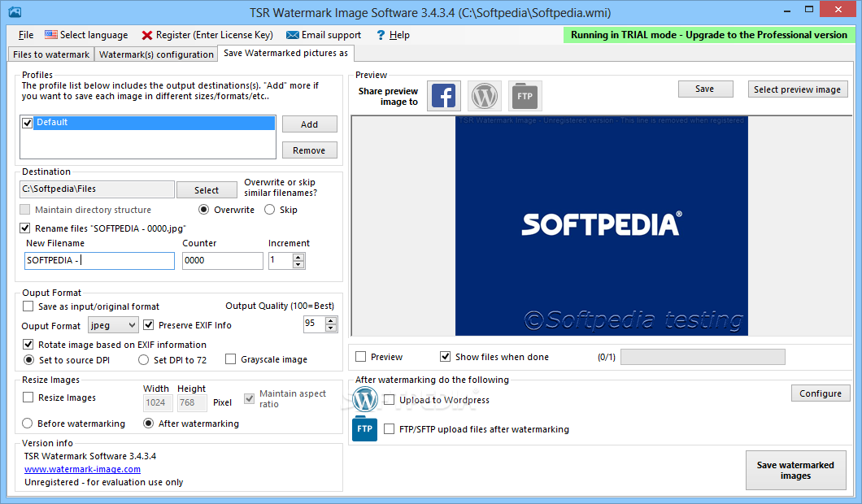Enable Grayscale image checkbox
This screenshot has height=504, width=862.
231,359
